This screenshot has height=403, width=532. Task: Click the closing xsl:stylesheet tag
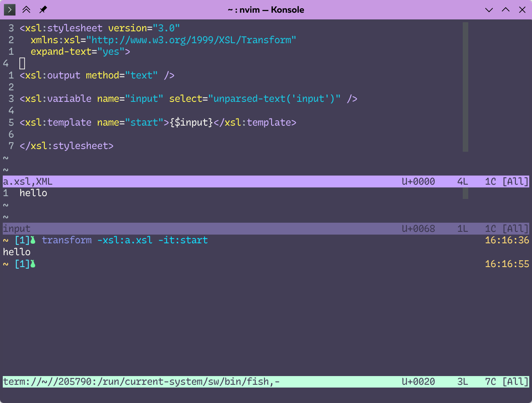tap(66, 146)
